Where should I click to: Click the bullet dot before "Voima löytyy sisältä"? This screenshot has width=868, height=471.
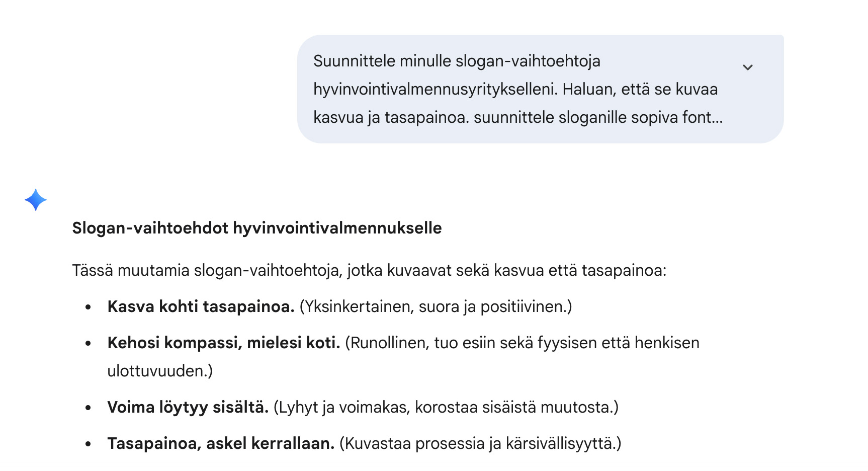pyautogui.click(x=89, y=408)
